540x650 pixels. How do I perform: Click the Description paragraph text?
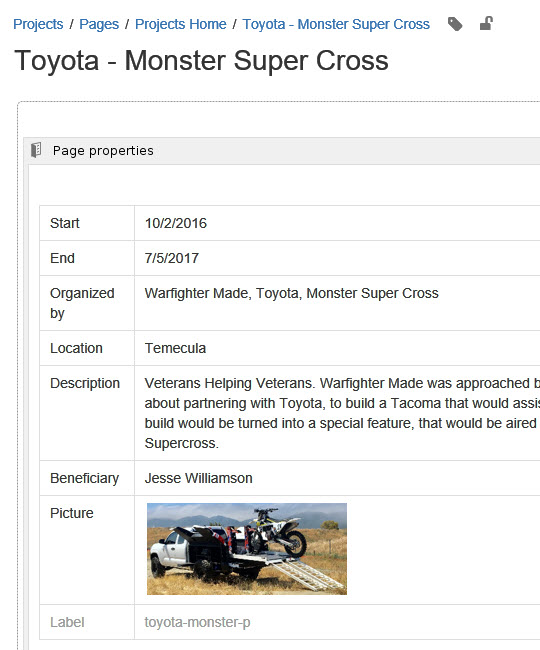[342, 413]
